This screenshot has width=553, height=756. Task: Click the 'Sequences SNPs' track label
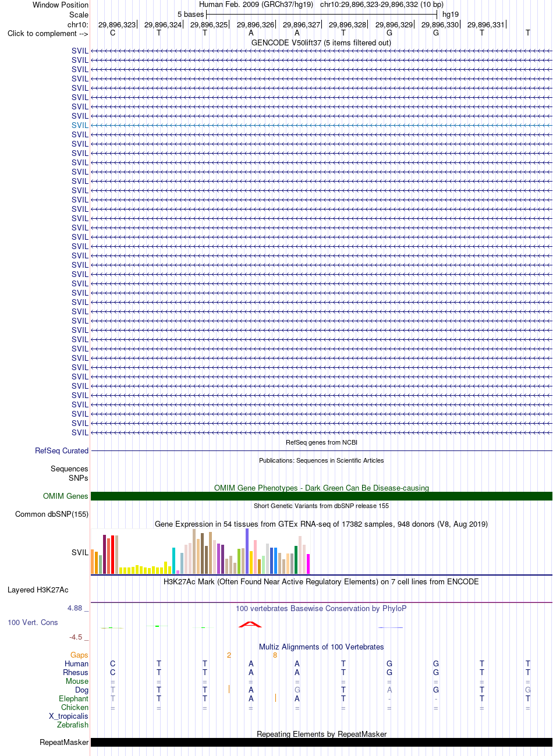(69, 473)
